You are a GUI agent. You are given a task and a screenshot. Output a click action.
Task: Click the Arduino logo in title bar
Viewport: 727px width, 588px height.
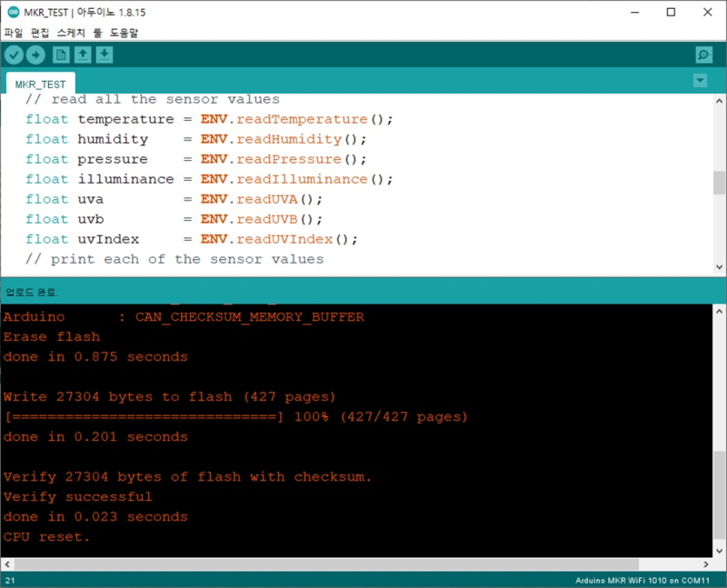(x=14, y=12)
